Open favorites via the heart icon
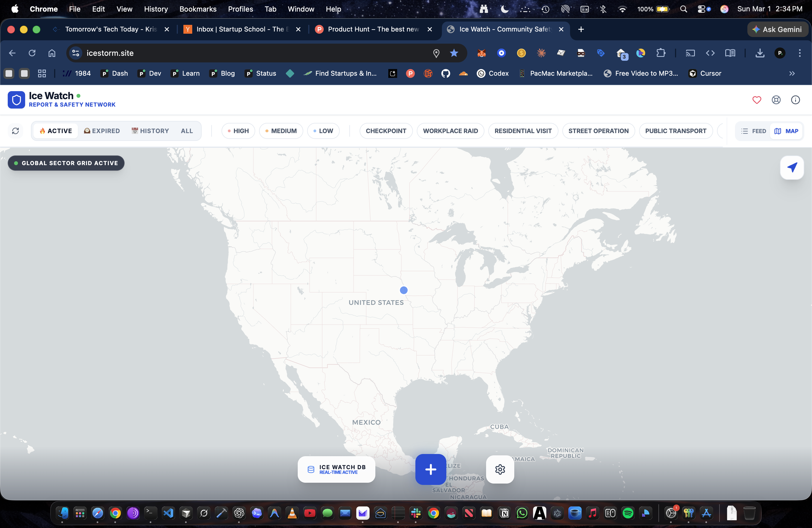 point(757,100)
